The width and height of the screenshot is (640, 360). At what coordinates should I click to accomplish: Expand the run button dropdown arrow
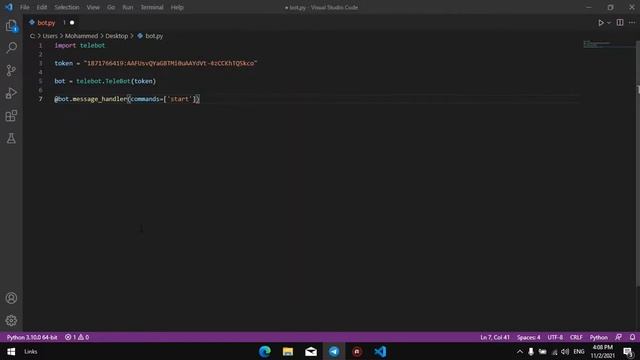(x=609, y=23)
